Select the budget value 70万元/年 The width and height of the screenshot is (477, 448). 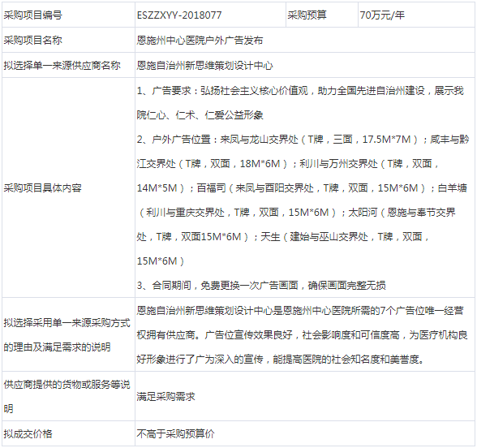pos(382,15)
